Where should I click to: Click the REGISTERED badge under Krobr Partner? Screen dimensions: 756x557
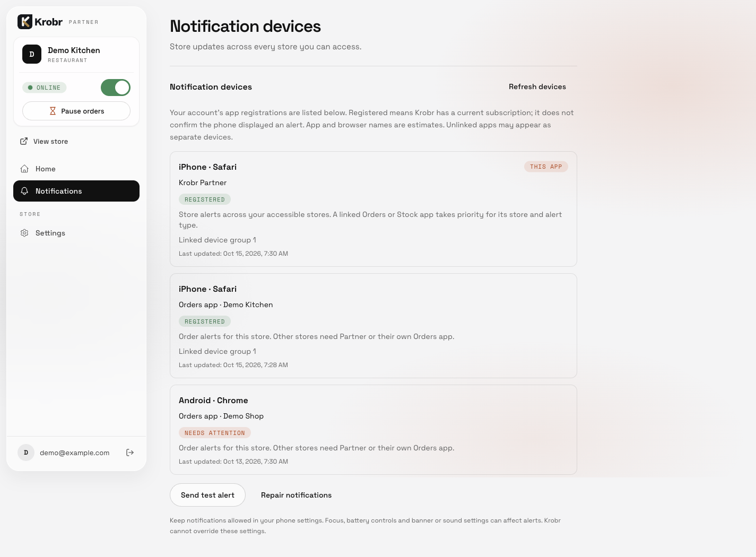click(205, 199)
